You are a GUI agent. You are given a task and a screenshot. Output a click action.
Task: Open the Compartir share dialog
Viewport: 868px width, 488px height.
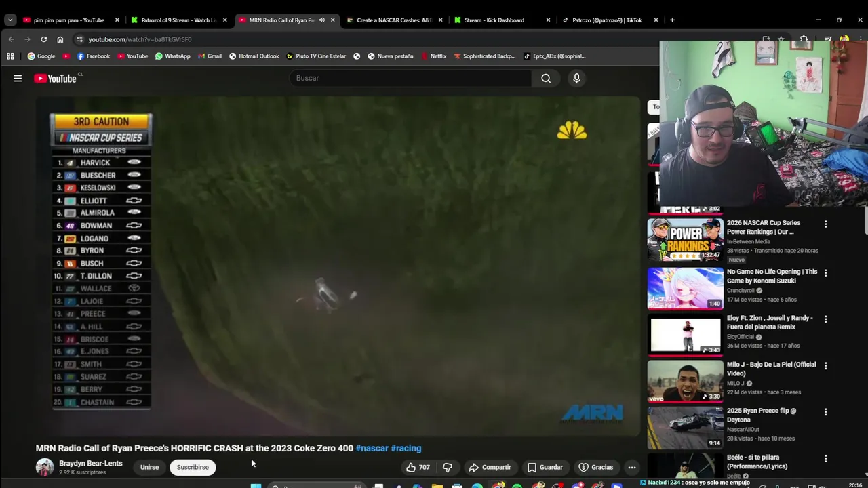pyautogui.click(x=490, y=467)
